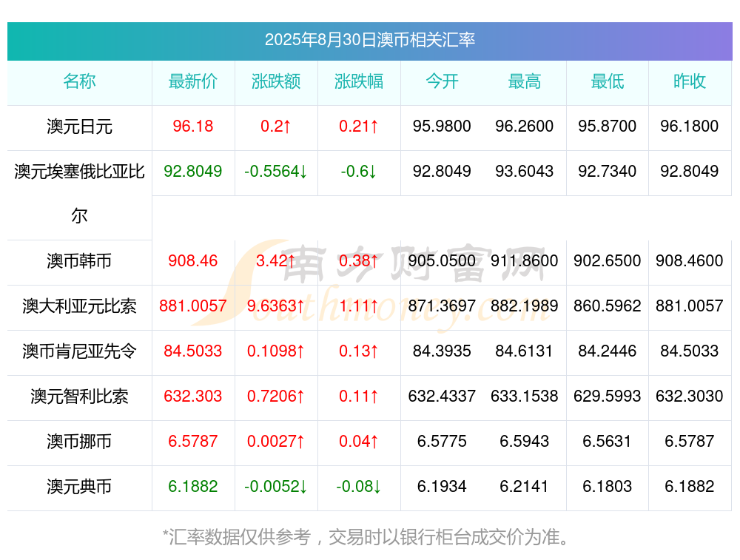Select red latest price 881.0057
This screenshot has height=560, width=740.
click(x=193, y=306)
